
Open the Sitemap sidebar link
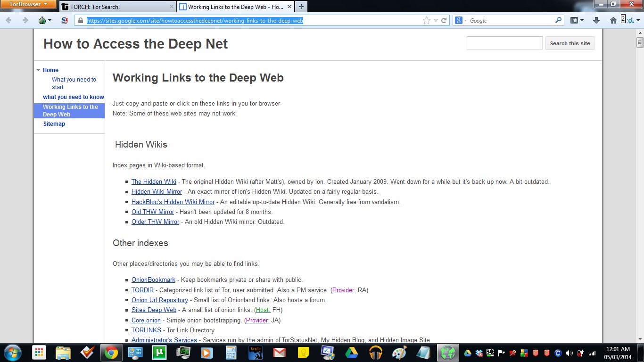[x=54, y=124]
